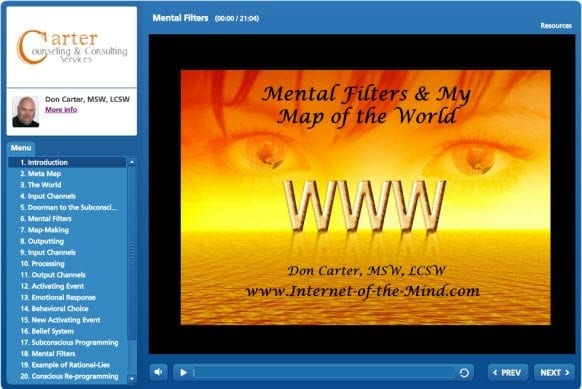Screen dimensions: 582x389
Task: Open 6. Mental Filters slide
Action: 67,219
